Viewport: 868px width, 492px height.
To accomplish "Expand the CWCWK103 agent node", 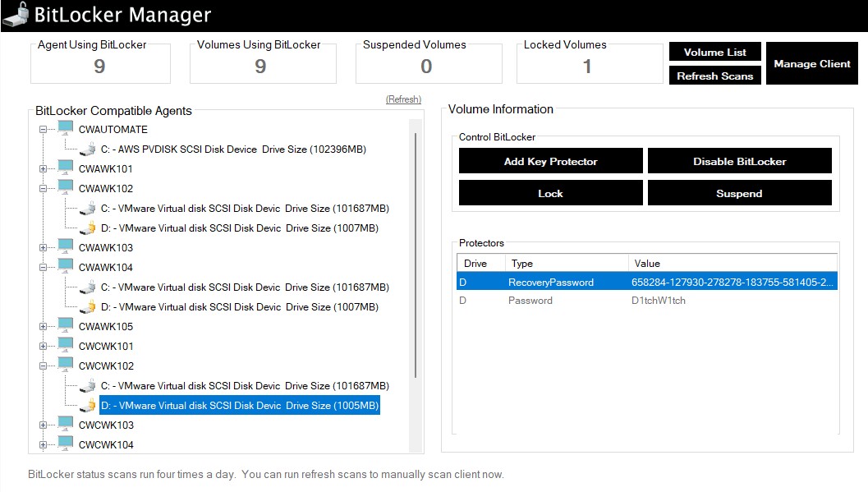I will tap(44, 425).
